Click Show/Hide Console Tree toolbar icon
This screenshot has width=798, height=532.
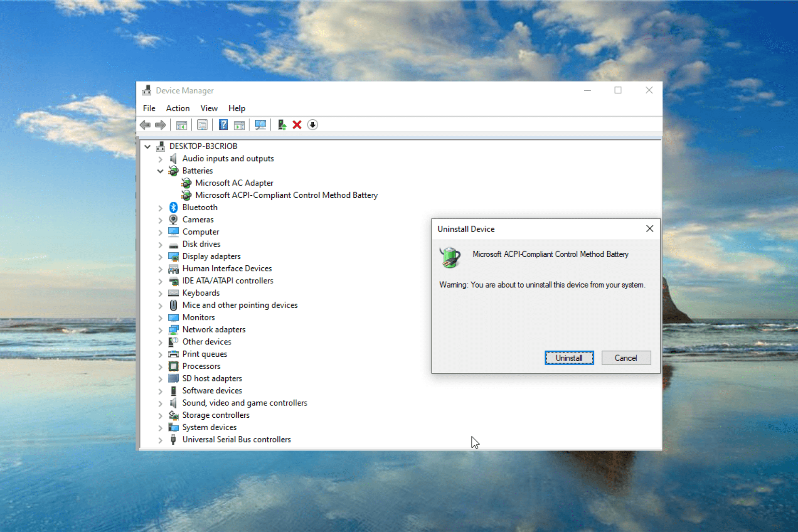[182, 125]
